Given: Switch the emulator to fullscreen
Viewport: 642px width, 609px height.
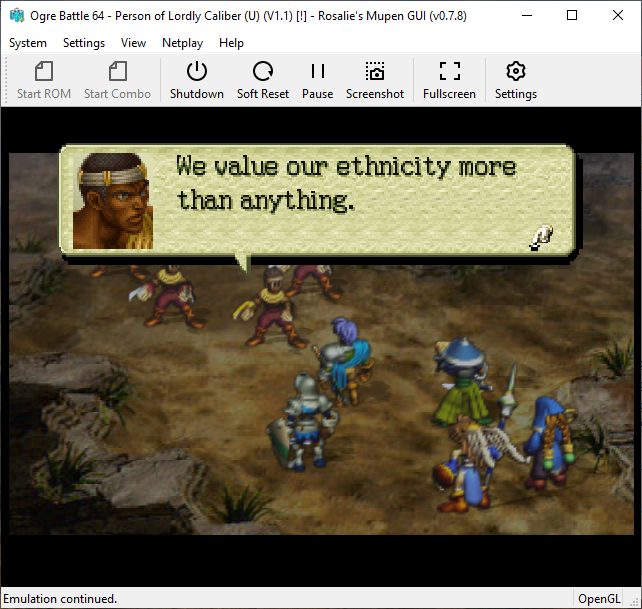Looking at the screenshot, I should pos(450,80).
